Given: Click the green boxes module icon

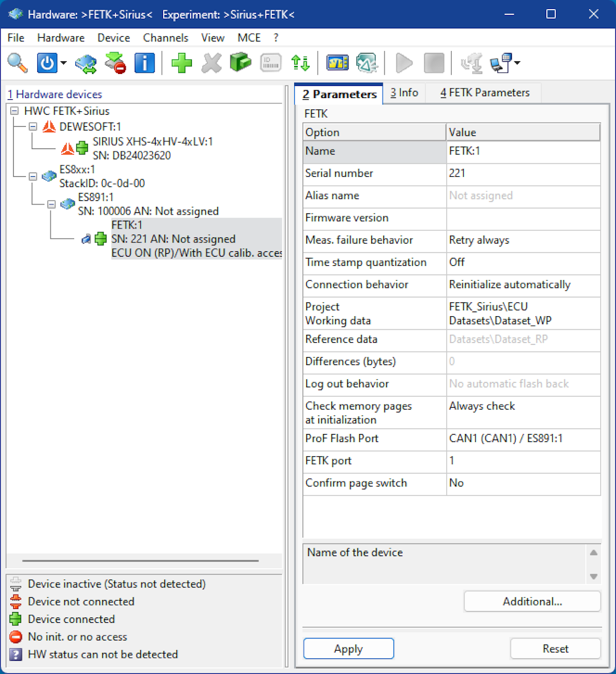Looking at the screenshot, I should 241,63.
